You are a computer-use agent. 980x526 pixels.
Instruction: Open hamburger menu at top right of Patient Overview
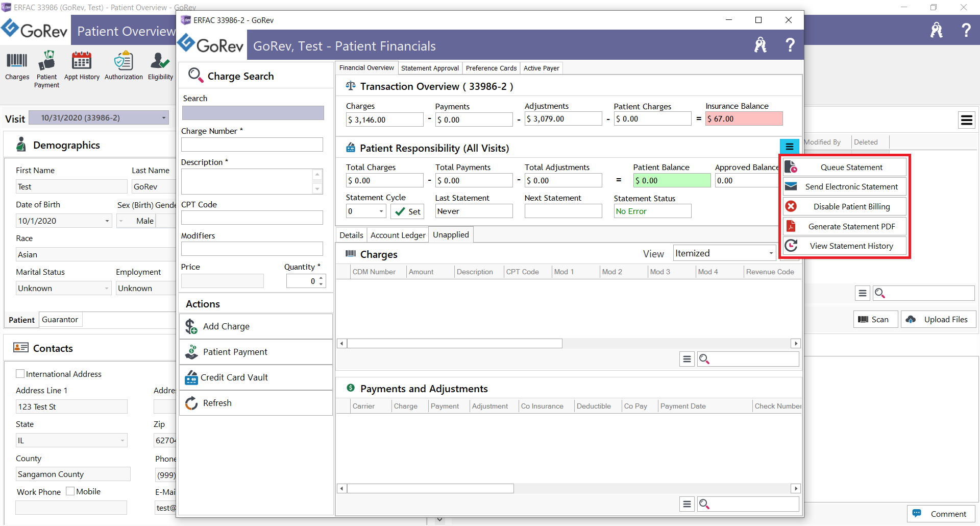click(x=966, y=120)
